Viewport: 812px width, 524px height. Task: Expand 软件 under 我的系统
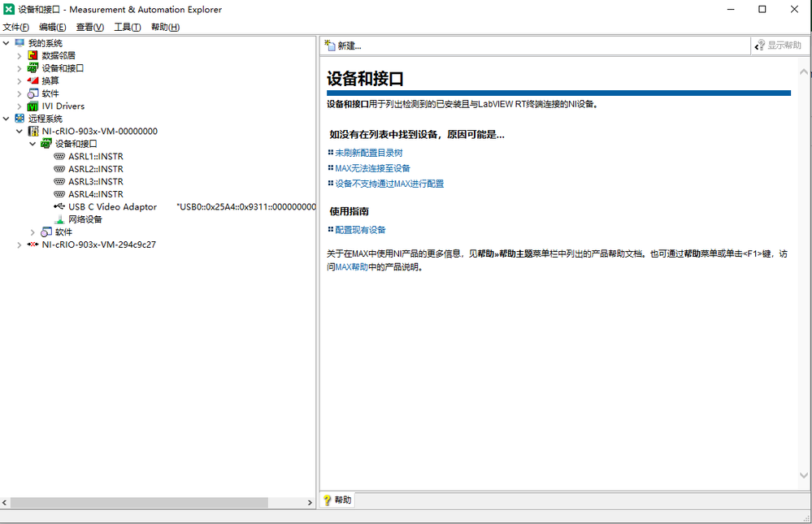tap(20, 93)
